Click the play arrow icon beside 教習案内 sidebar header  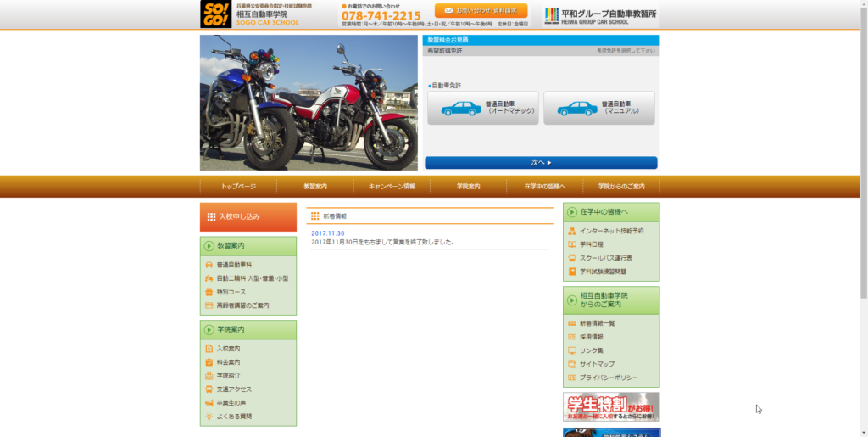point(209,246)
